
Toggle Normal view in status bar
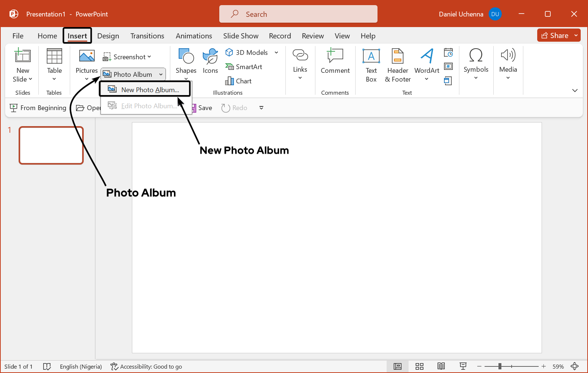[398, 366]
